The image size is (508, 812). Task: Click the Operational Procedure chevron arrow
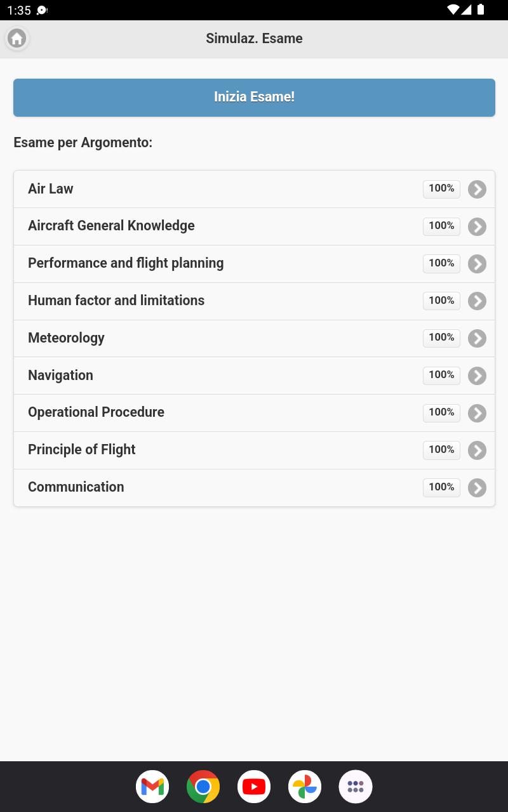(x=477, y=413)
